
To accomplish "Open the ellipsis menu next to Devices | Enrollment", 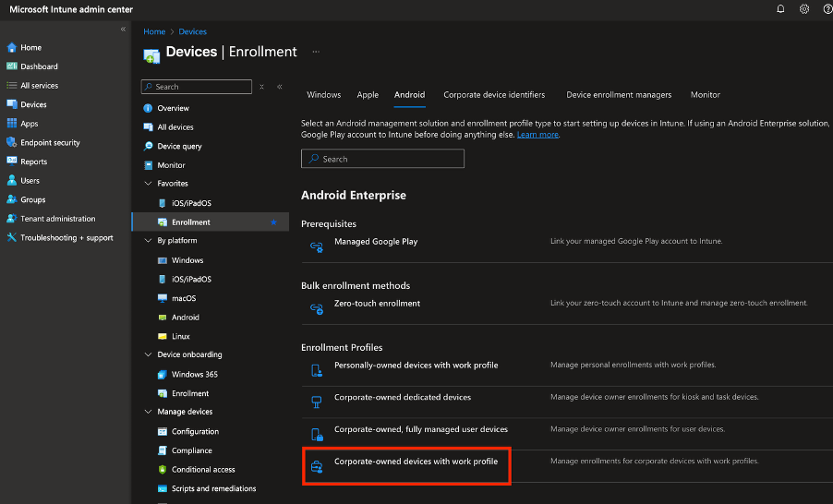I will coord(316,52).
